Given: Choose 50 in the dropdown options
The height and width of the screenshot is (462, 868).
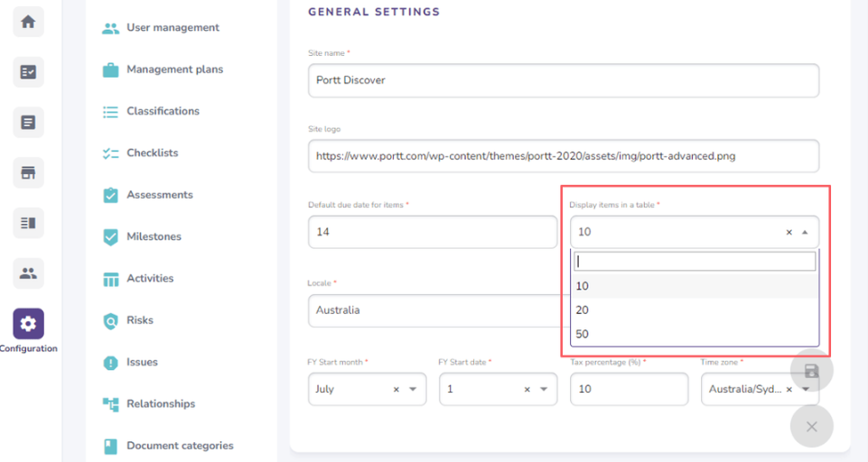Looking at the screenshot, I should 582,334.
